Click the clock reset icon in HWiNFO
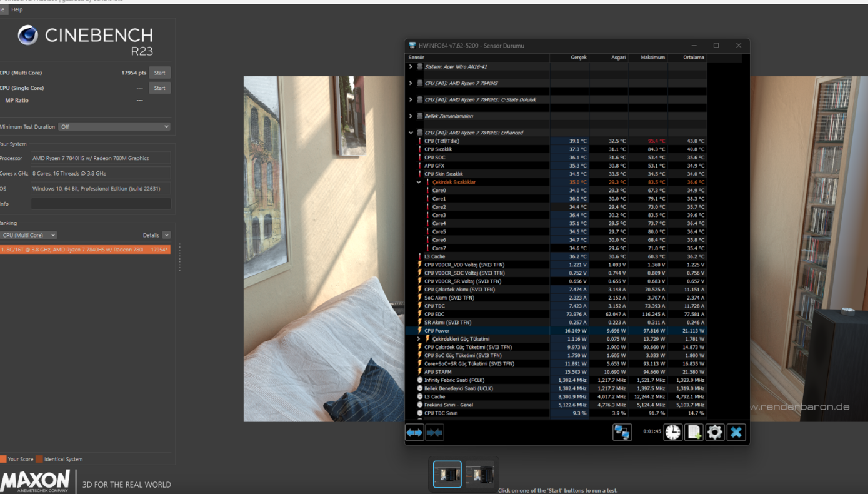This screenshot has width=868, height=494. click(673, 432)
